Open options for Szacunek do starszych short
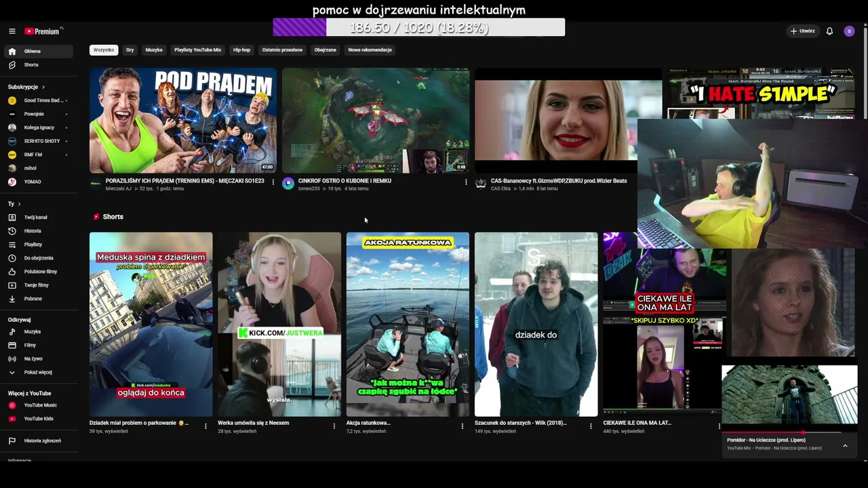The width and height of the screenshot is (868, 488). pos(591,426)
